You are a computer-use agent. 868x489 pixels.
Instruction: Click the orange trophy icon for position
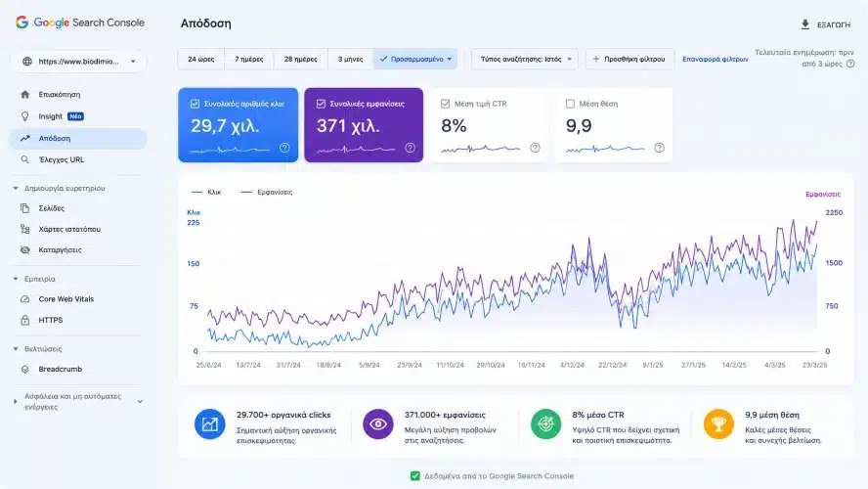point(718,424)
